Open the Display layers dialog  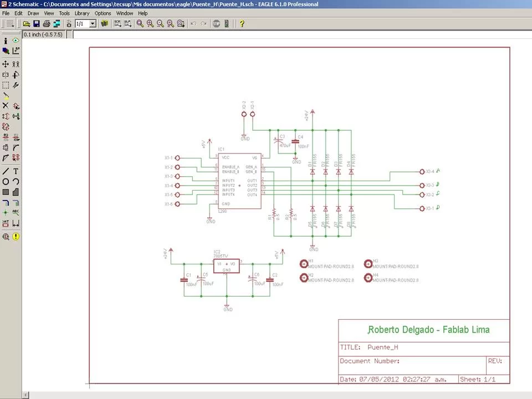pos(6,50)
